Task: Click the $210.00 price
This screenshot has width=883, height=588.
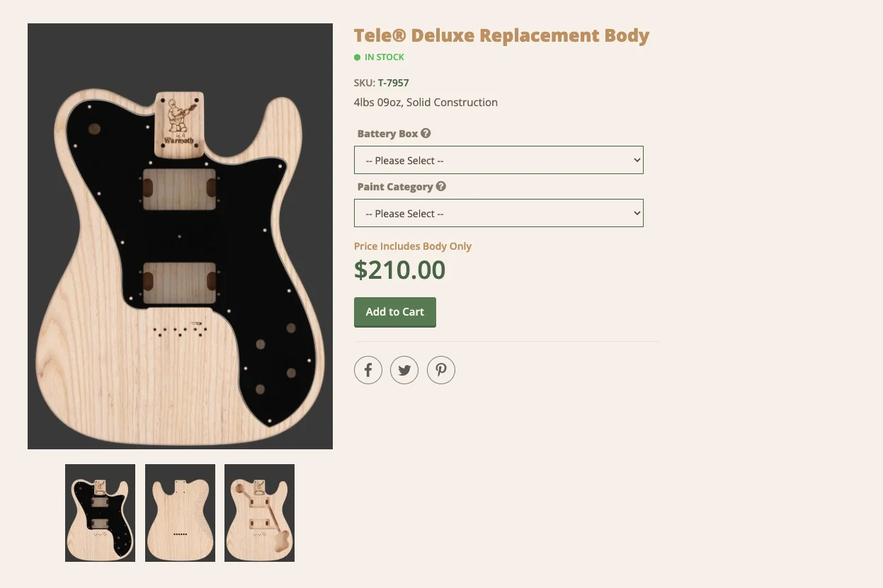Action: point(399,270)
